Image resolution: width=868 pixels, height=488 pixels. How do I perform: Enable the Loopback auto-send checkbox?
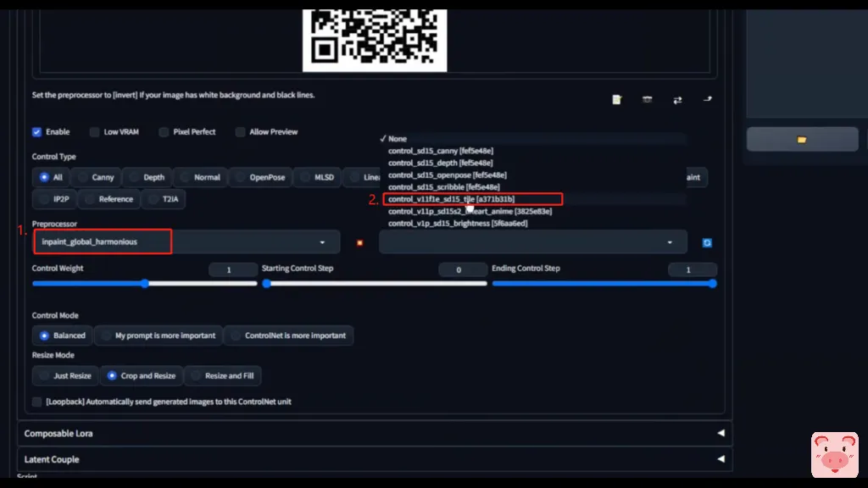pyautogui.click(x=36, y=402)
